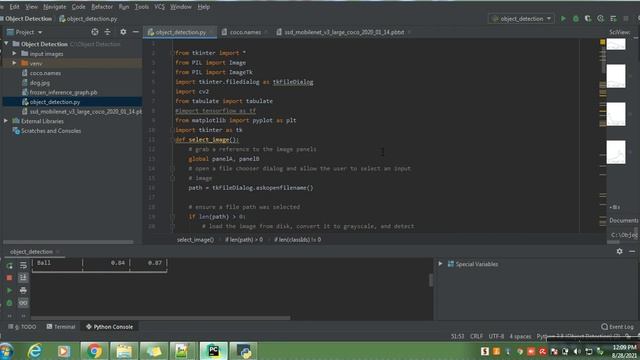Collapse the Object Detection root folder
Screen dimensions: 640x360
6,44
